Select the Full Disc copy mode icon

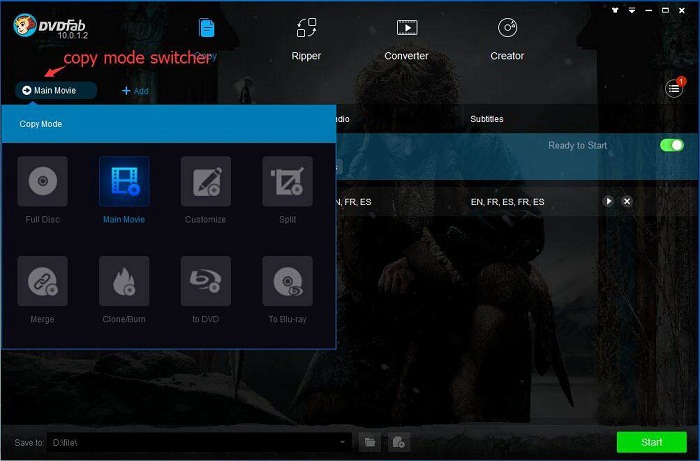pyautogui.click(x=42, y=181)
